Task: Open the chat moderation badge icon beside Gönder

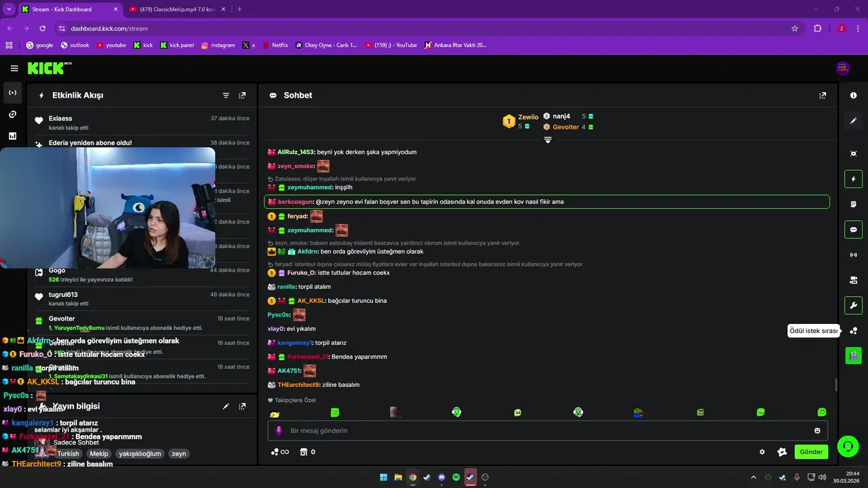Action: 782,452
